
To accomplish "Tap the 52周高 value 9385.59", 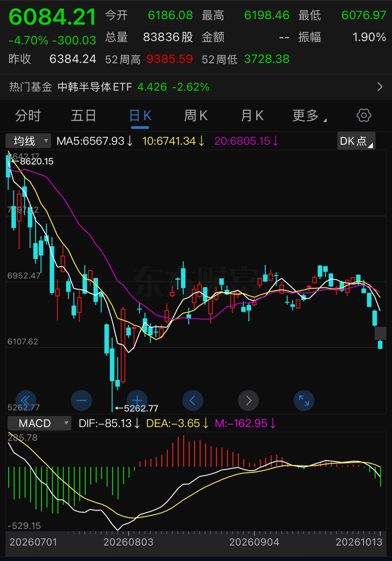I will pyautogui.click(x=170, y=59).
